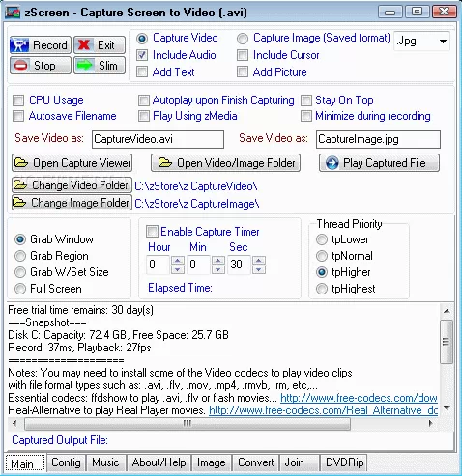
Task: Click the folder icon on Change Video Folder
Action: point(20,185)
